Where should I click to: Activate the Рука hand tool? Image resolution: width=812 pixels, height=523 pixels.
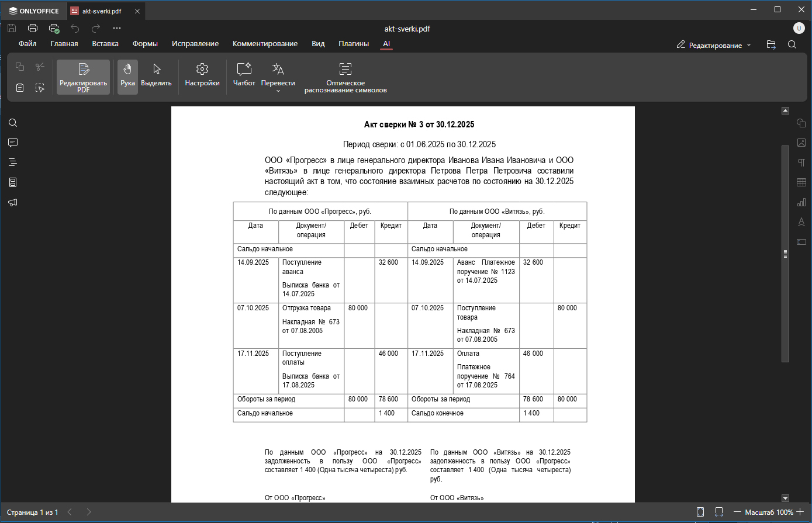(x=127, y=77)
